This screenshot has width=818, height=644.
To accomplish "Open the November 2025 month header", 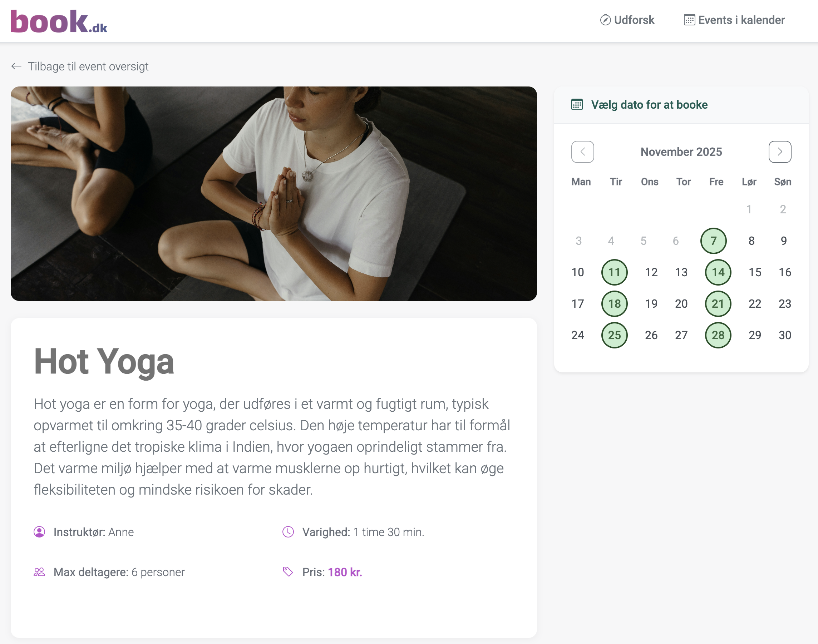I will click(681, 152).
